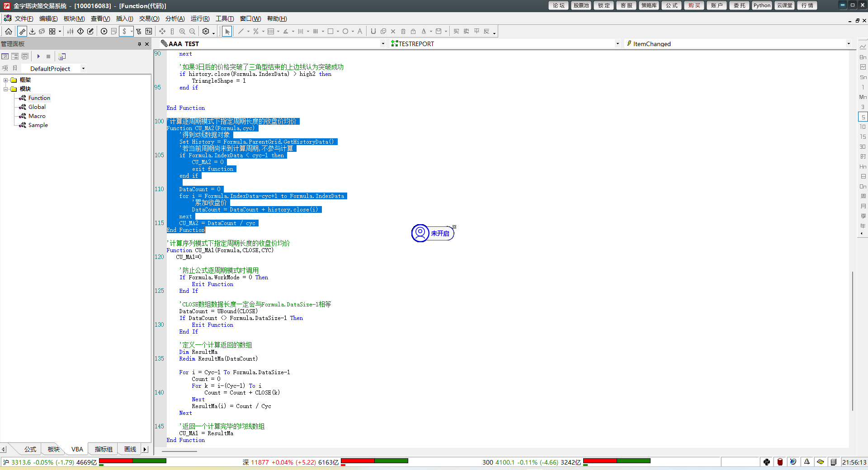The image size is (868, 470).
Task: Click the zoom out magnifier icon
Action: (x=192, y=31)
